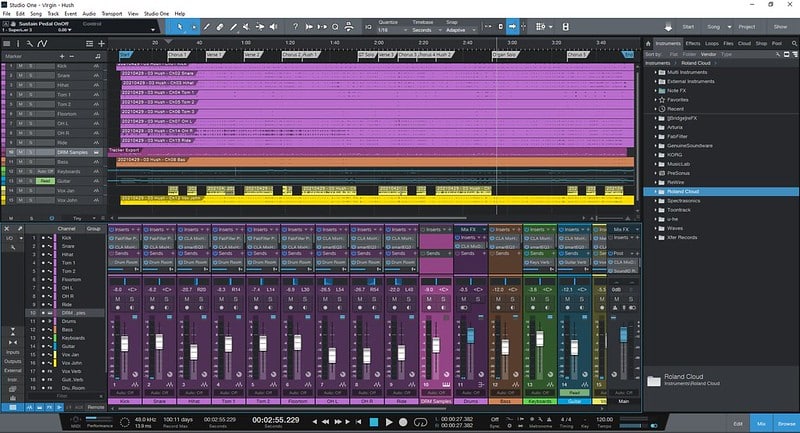The width and height of the screenshot is (800, 433).
Task: Click the play button in transport
Action: pos(389,422)
